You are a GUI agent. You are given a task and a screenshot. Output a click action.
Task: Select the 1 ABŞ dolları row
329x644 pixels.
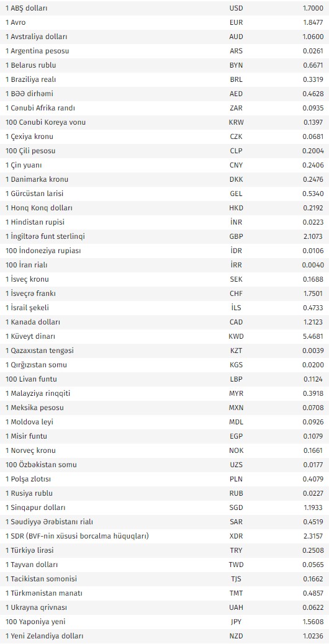coord(164,8)
